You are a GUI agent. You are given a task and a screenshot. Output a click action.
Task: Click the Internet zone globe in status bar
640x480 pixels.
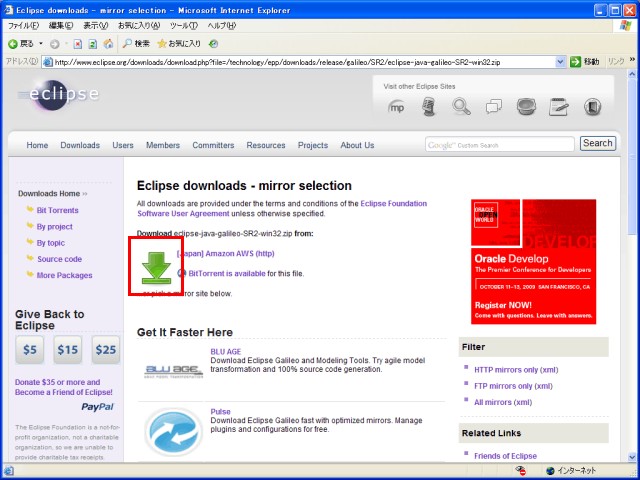pos(551,471)
